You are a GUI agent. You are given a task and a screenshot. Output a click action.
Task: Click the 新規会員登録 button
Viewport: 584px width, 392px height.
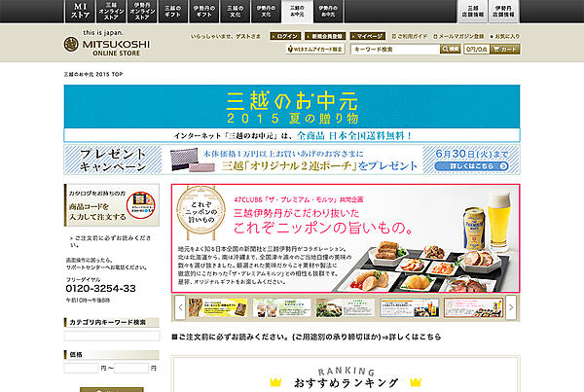(325, 36)
